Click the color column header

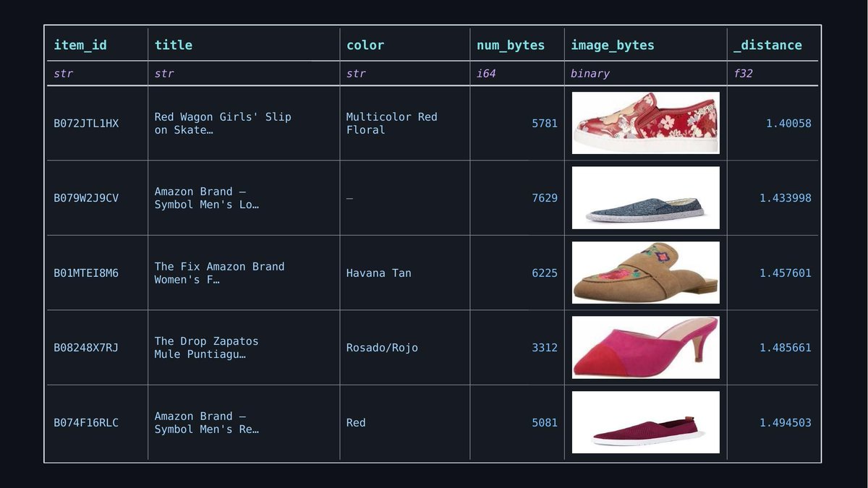click(x=365, y=45)
